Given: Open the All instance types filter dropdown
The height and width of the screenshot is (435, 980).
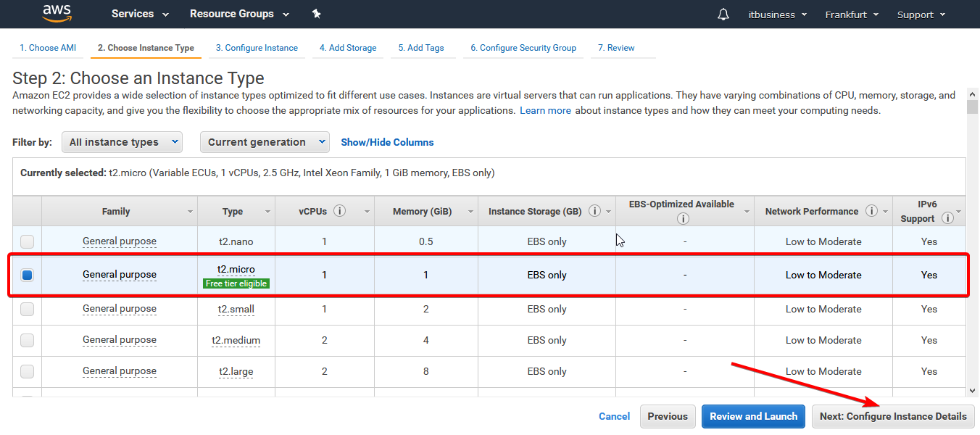Looking at the screenshot, I should (122, 142).
